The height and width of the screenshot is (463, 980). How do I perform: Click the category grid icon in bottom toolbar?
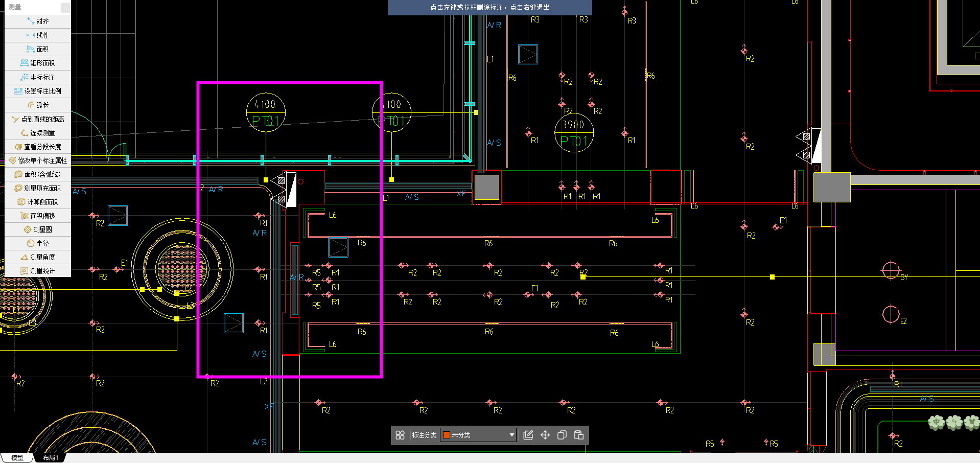click(x=400, y=435)
